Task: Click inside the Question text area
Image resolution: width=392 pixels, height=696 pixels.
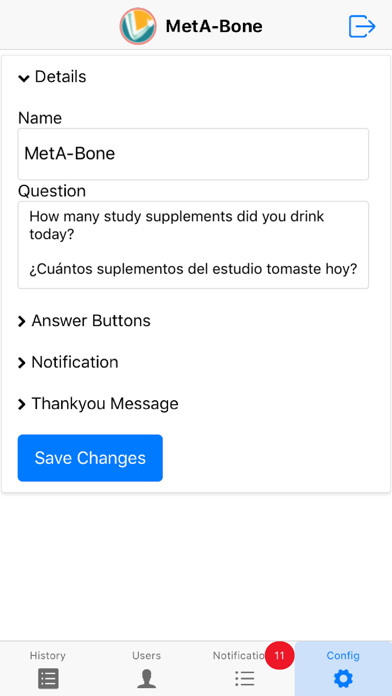Action: click(193, 245)
